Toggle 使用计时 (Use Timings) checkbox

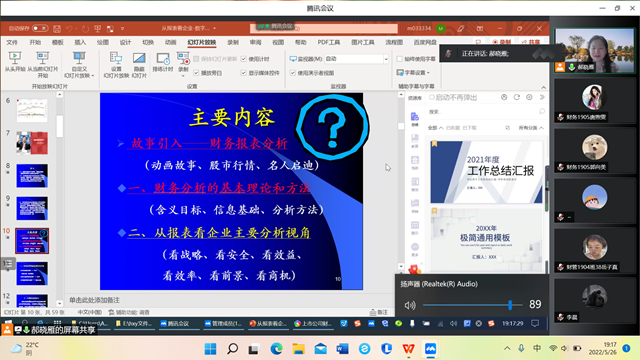tap(244, 59)
